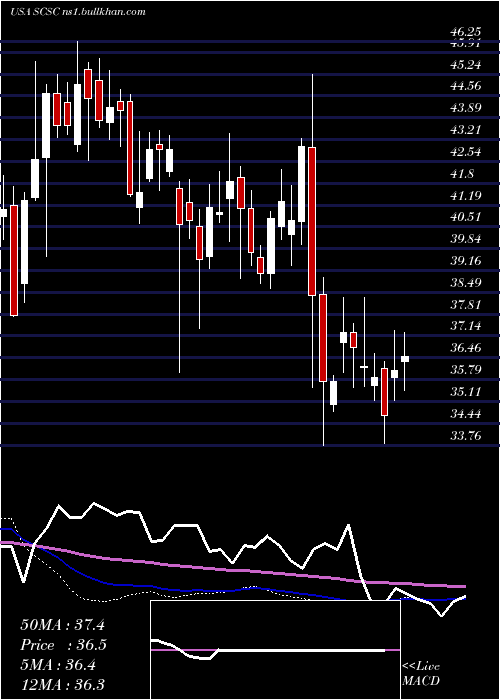The height and width of the screenshot is (700, 500).
Task: Click the 41.19 price level label
Action: tap(465, 196)
